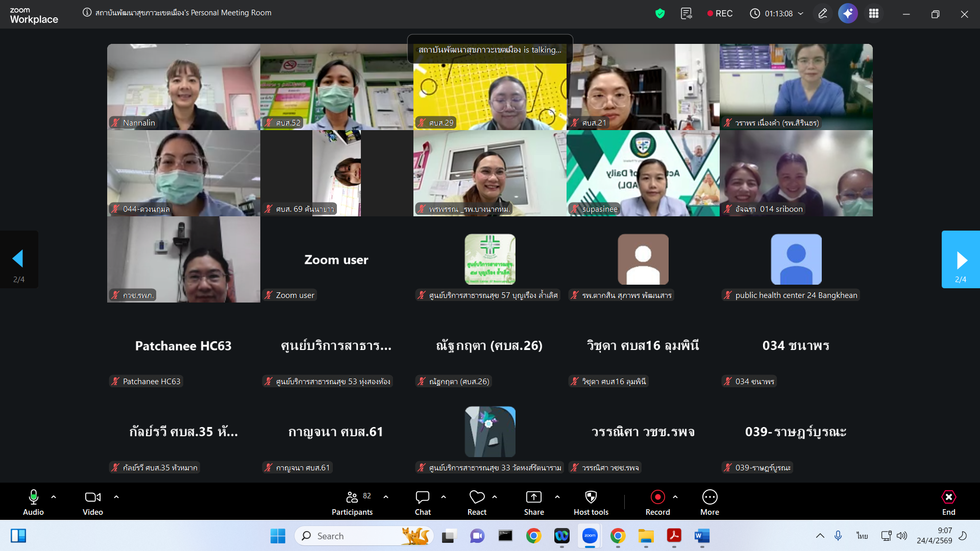980x551 pixels.
Task: Open the Zoom apps grid icon
Action: (x=874, y=14)
